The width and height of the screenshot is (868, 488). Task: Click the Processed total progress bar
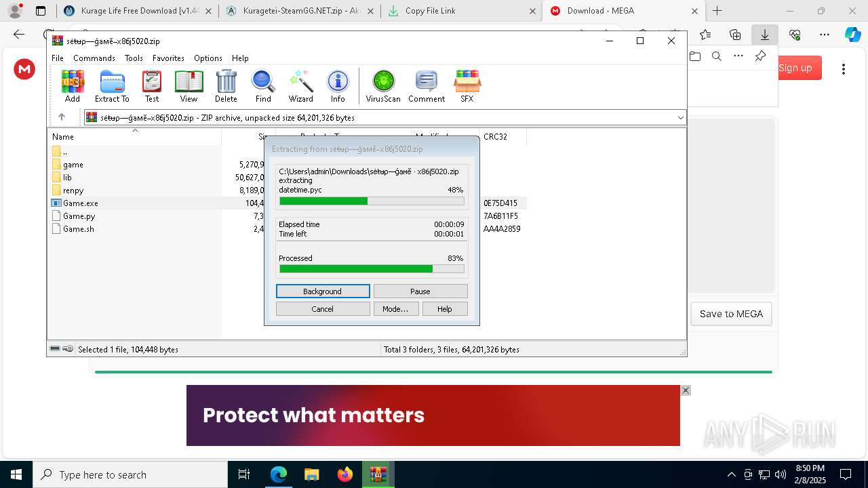pyautogui.click(x=372, y=269)
